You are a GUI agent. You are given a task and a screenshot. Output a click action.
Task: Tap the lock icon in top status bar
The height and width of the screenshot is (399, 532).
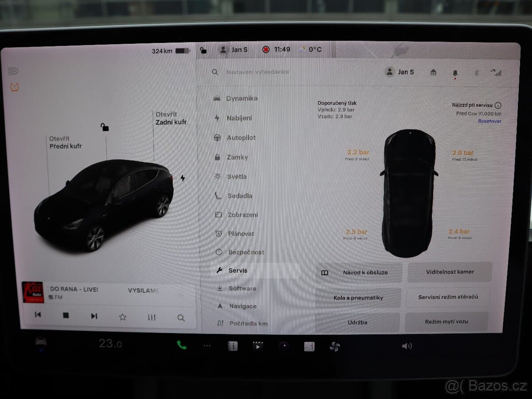point(203,50)
